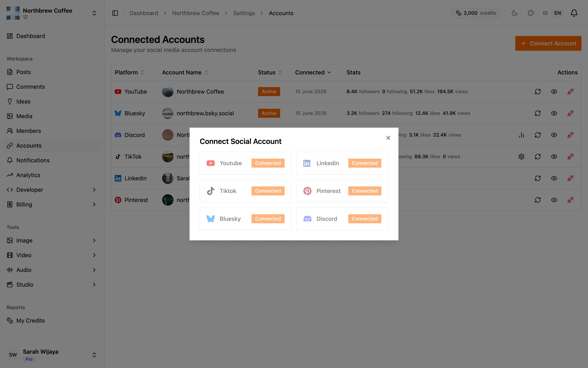Refresh the Discord account row
The image size is (588, 368).
[538, 135]
